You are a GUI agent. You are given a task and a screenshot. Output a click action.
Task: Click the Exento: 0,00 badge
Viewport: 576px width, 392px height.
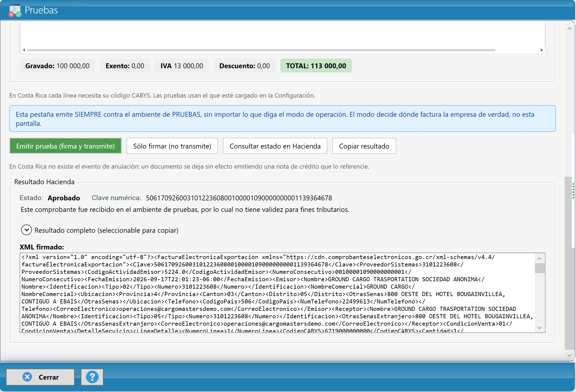pos(125,66)
